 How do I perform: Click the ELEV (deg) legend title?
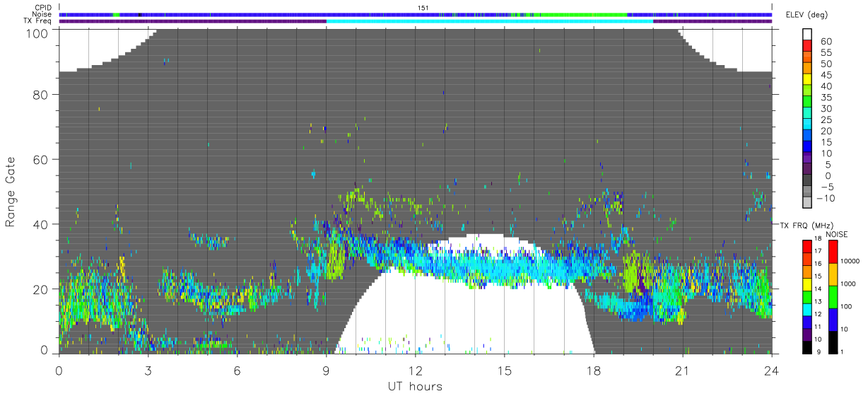[808, 16]
